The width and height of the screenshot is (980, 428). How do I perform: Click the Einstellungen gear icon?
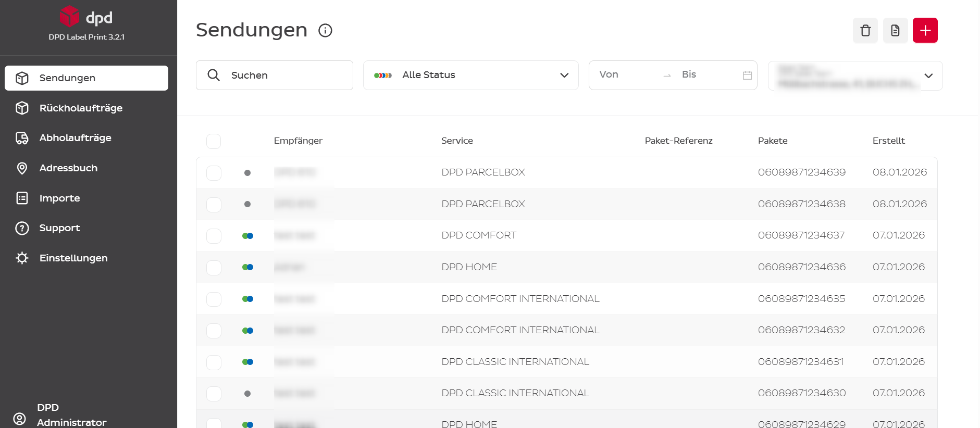tap(22, 258)
